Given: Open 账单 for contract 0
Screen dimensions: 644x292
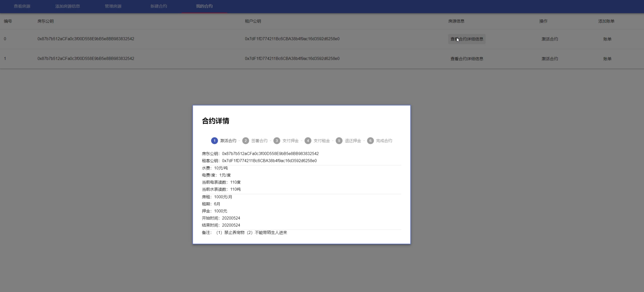Looking at the screenshot, I should (607, 39).
